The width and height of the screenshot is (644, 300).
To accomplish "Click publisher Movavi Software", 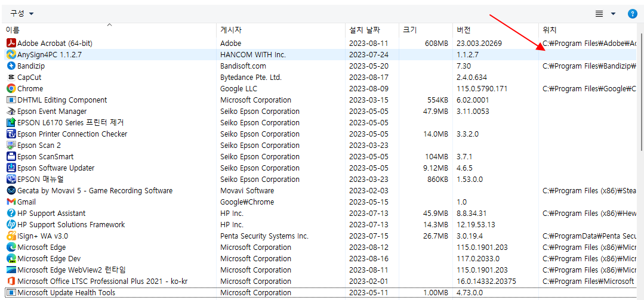I will 247,190.
